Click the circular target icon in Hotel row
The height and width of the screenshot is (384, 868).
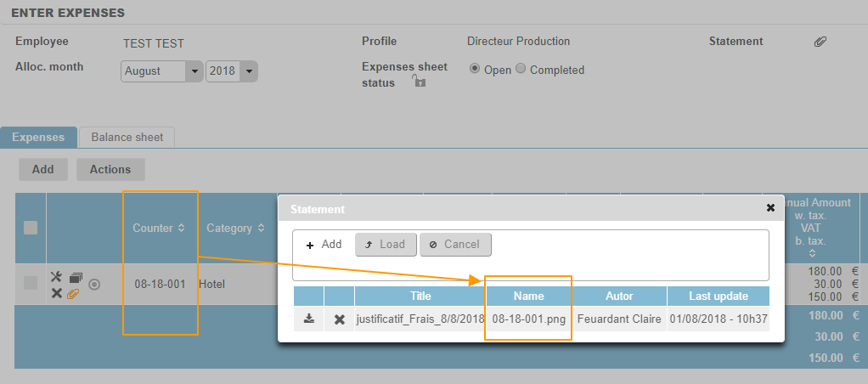pyautogui.click(x=94, y=285)
